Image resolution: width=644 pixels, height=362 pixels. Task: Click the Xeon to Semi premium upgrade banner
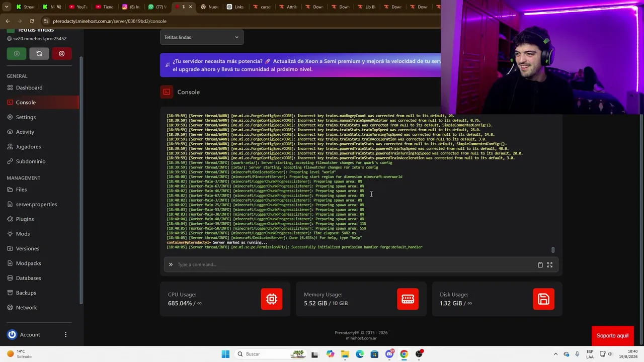(300, 65)
